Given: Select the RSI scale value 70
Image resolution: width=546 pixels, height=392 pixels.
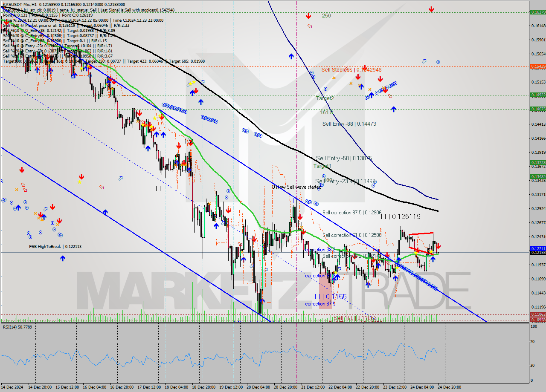Looking at the screenshot, I should [x=533, y=342].
